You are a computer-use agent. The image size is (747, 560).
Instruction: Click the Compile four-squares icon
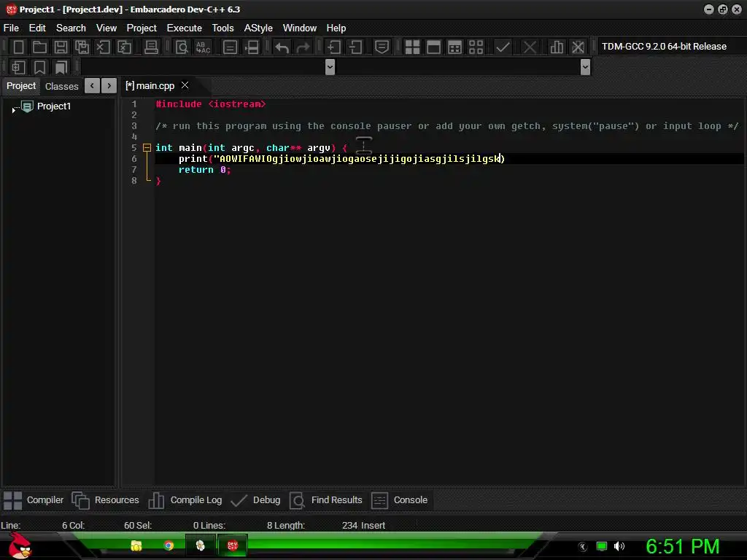point(412,47)
